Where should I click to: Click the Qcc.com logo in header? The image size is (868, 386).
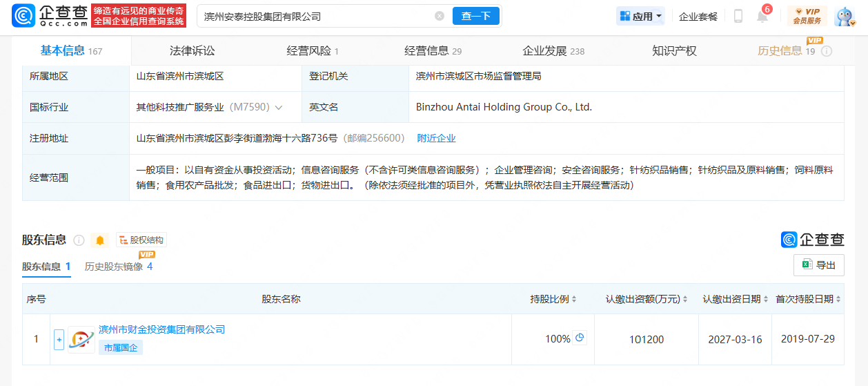(x=50, y=16)
